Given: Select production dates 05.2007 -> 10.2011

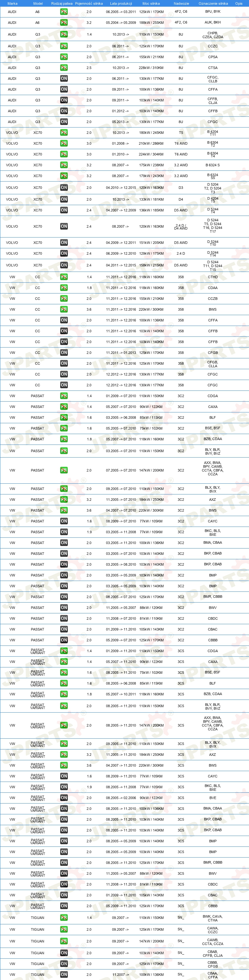Looking at the screenshot, I should pos(121,694).
